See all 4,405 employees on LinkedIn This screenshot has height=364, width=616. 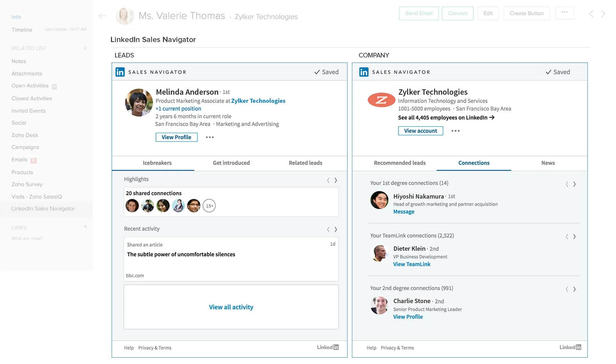pos(446,118)
